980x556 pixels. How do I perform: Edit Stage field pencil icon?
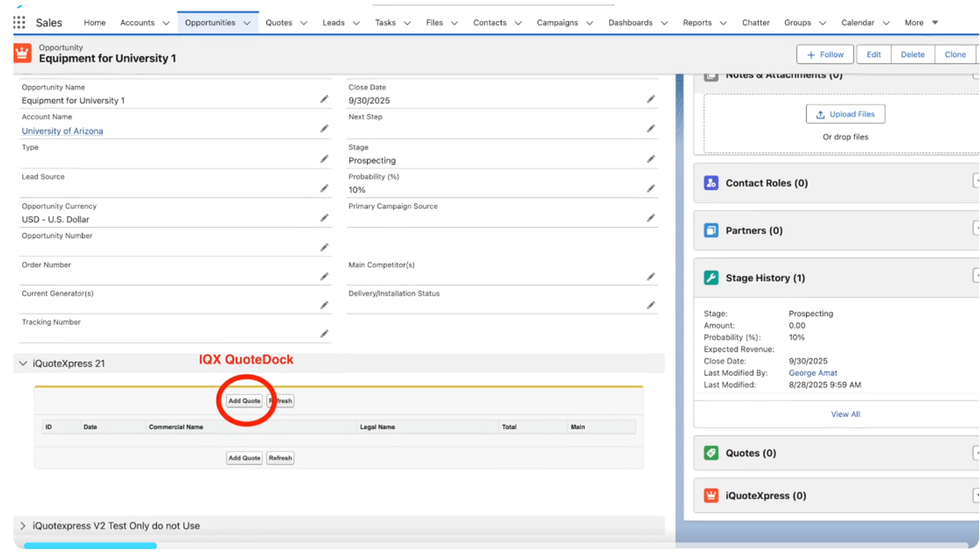650,159
